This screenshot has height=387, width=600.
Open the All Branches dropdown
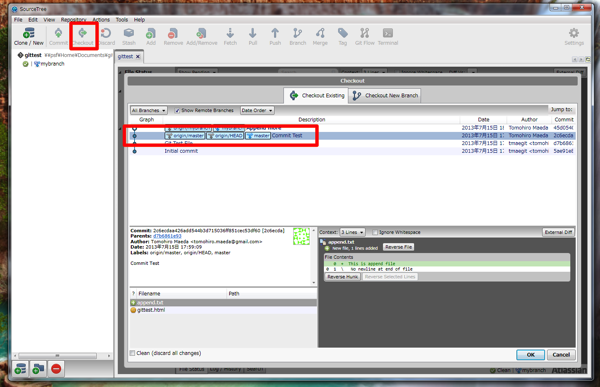pyautogui.click(x=148, y=110)
